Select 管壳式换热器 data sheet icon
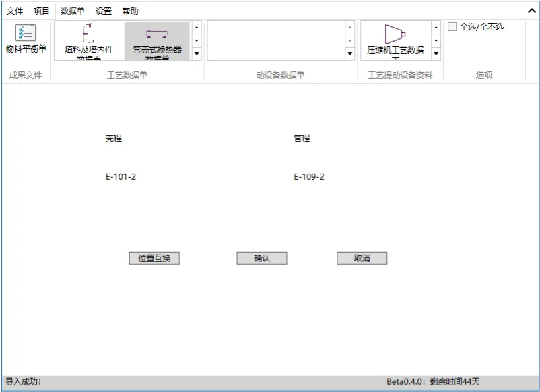 click(x=157, y=41)
